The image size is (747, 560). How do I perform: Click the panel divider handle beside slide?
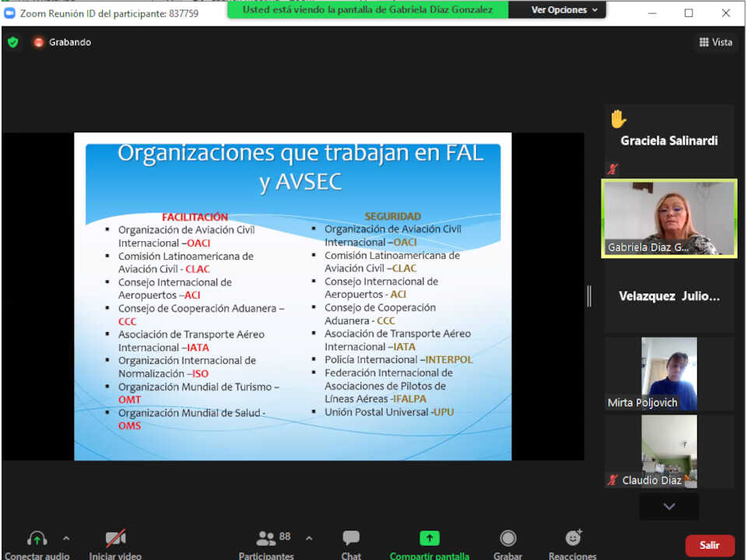589,296
